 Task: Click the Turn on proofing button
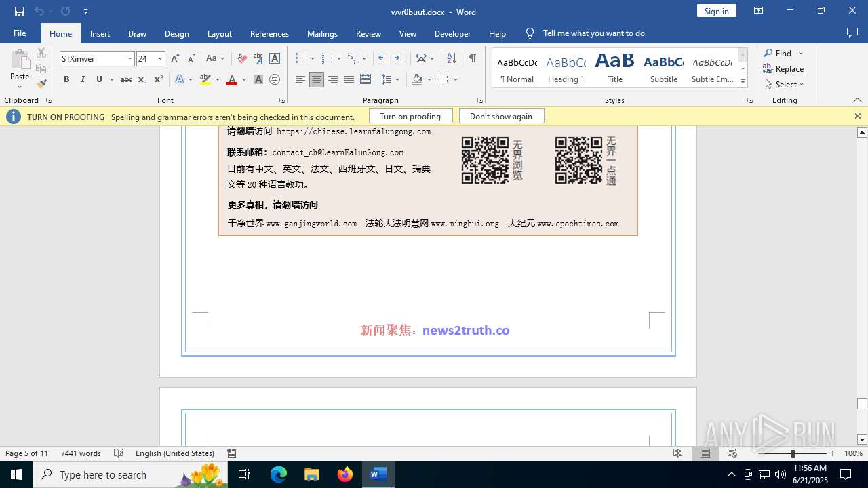pyautogui.click(x=410, y=117)
